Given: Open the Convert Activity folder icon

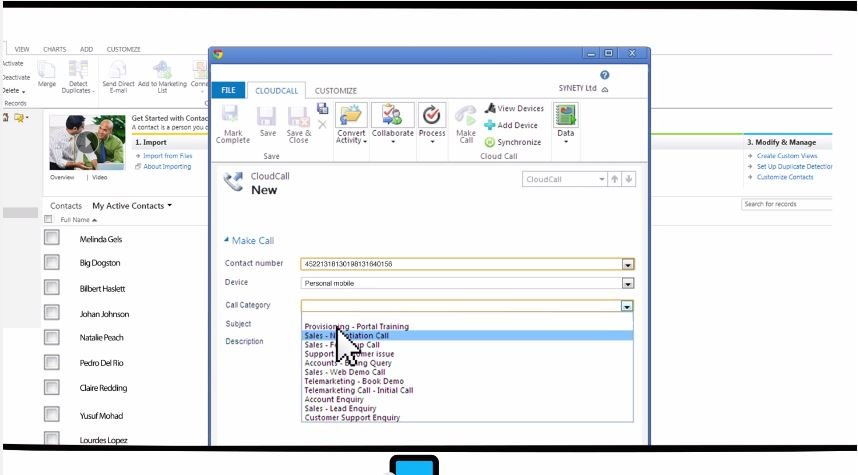Looking at the screenshot, I should [352, 115].
